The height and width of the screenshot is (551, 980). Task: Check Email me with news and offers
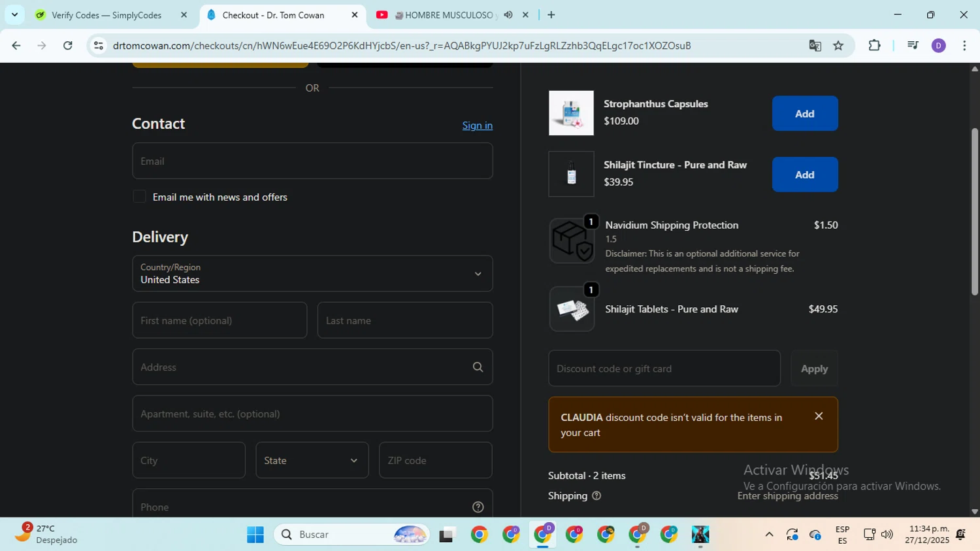coord(139,197)
